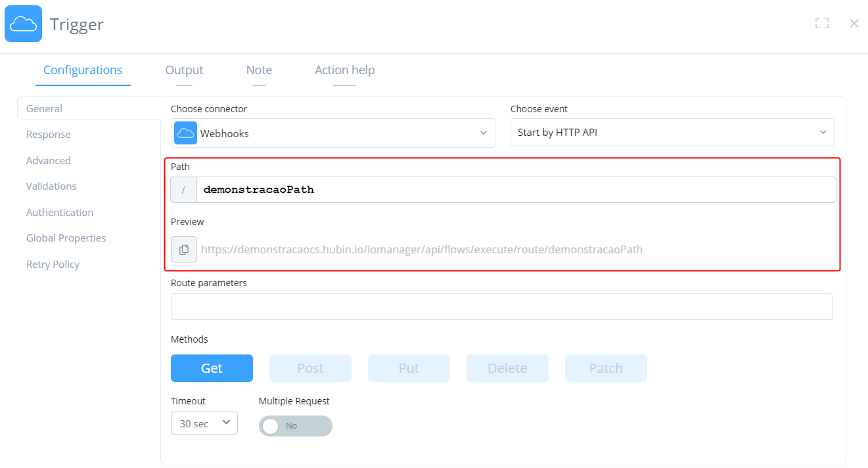Enable the Delete method
This screenshot has width=868, height=468.
[507, 368]
